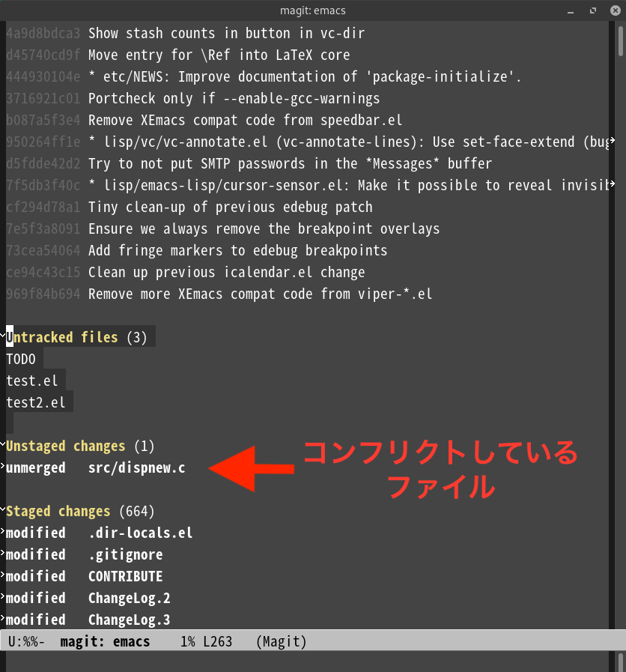Image resolution: width=626 pixels, height=672 pixels.
Task: Select untracked file test2.el
Action: [35, 403]
